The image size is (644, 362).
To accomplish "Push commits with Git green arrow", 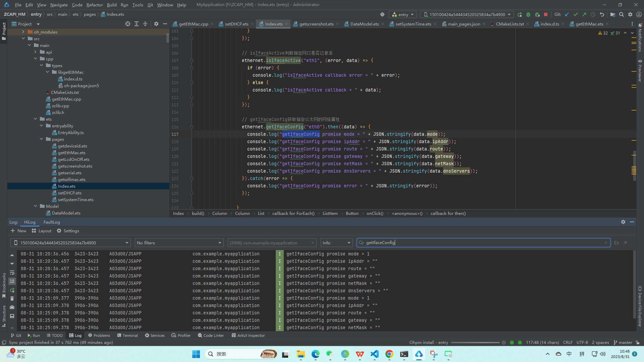I will point(584,14).
